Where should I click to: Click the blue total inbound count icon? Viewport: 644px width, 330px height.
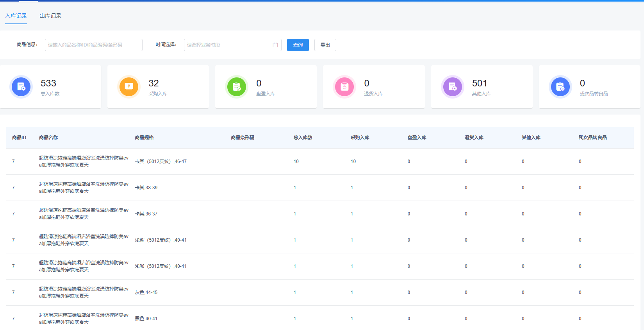coord(21,87)
